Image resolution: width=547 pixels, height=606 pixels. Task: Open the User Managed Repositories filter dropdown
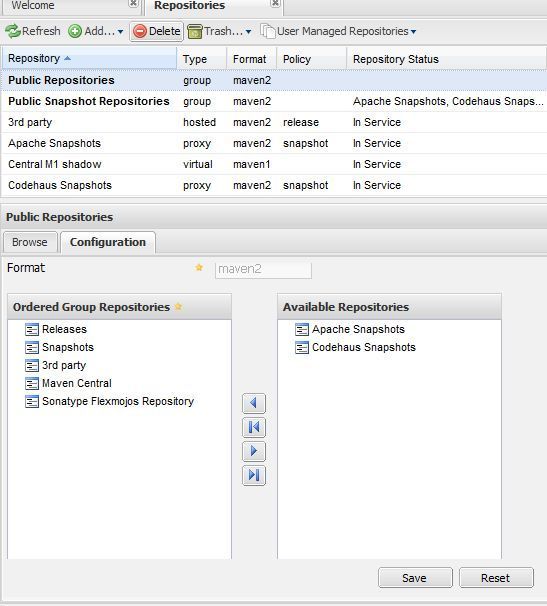click(x=338, y=31)
